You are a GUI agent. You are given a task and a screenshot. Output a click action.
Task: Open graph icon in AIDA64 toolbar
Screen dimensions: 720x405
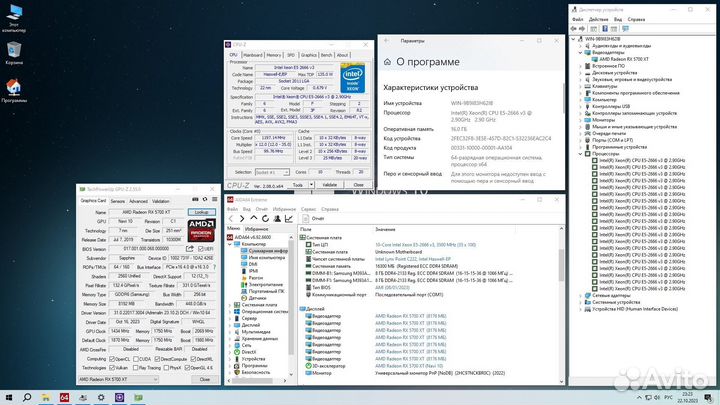coord(288,219)
